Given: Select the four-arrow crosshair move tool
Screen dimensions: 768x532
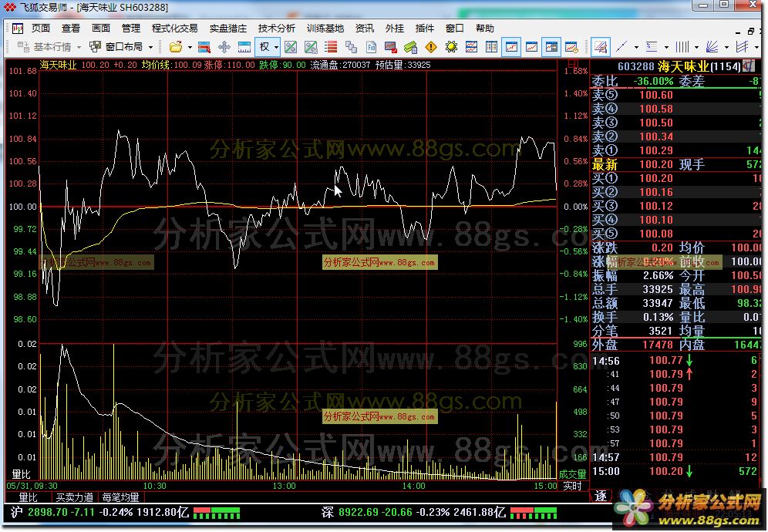Looking at the screenshot, I should pos(224,47).
